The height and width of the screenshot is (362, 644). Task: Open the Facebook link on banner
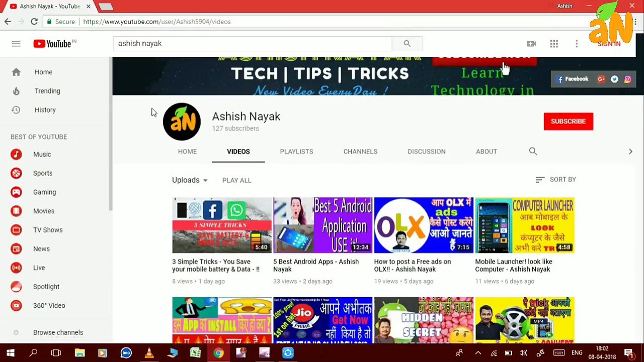click(x=573, y=79)
